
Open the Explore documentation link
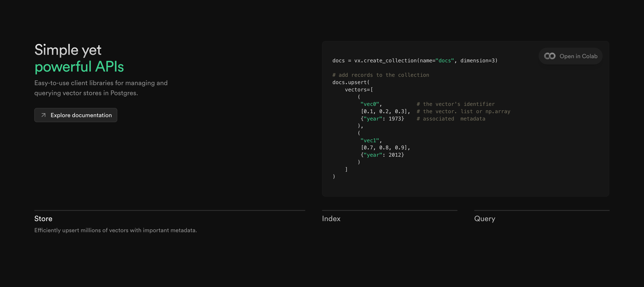[x=81, y=115]
